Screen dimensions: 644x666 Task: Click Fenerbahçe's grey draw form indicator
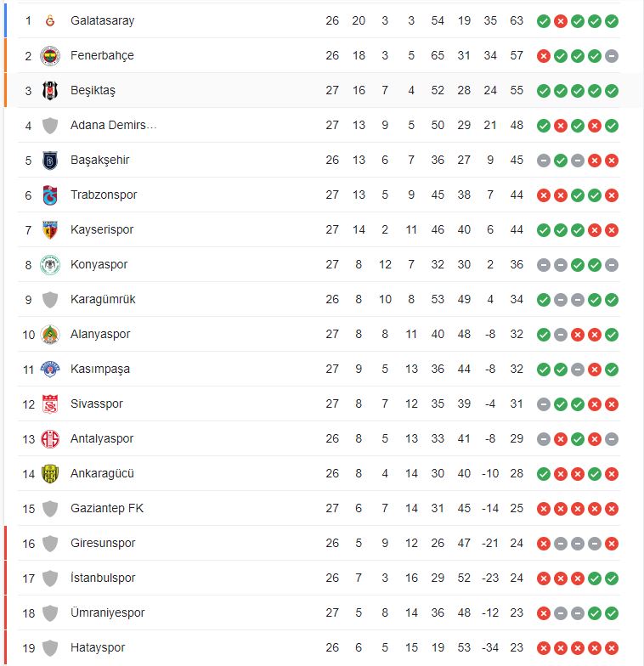(x=612, y=55)
